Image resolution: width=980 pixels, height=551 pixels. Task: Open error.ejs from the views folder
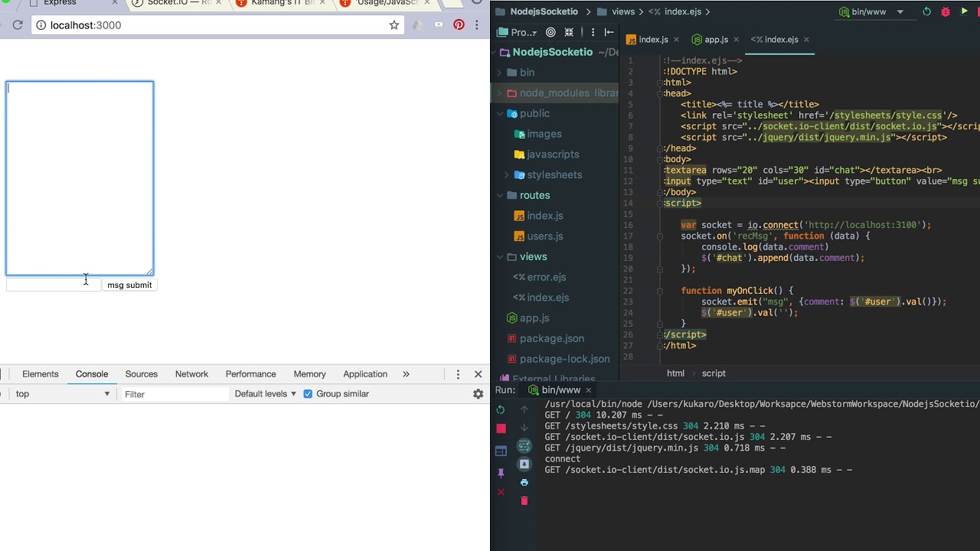pyautogui.click(x=546, y=277)
